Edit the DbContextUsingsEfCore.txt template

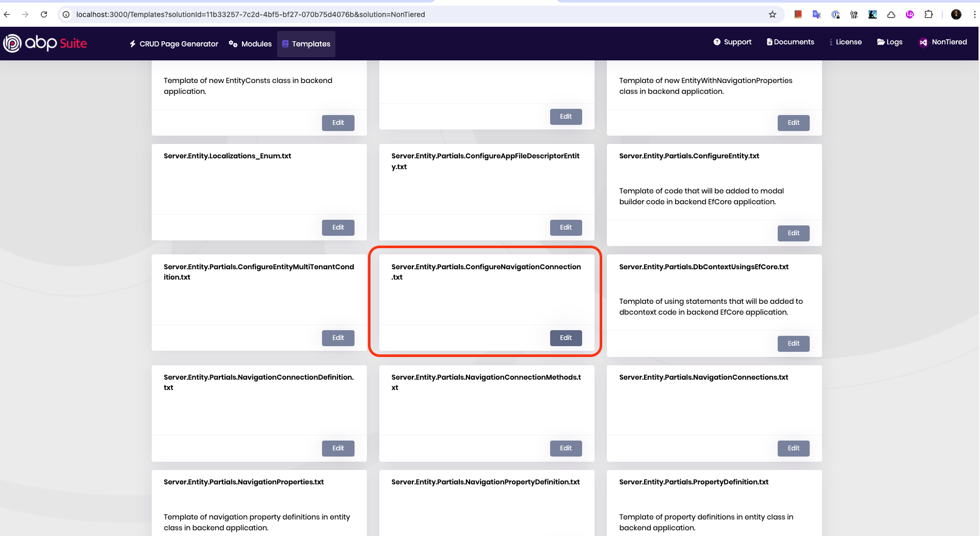pos(793,344)
